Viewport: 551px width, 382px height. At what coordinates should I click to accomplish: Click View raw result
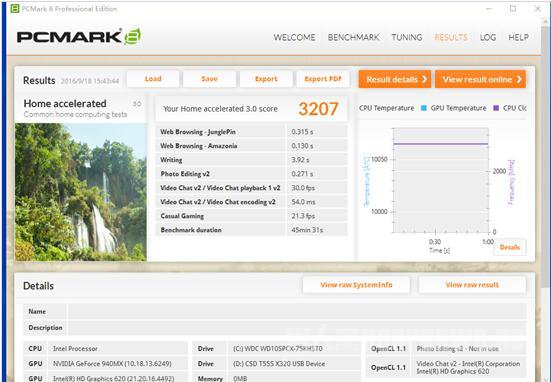[x=472, y=285]
